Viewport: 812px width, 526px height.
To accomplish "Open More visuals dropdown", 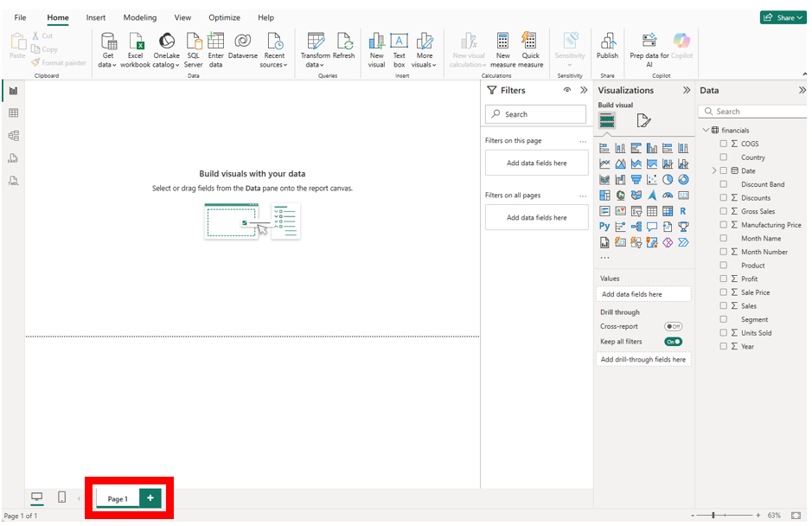I will coord(424,50).
